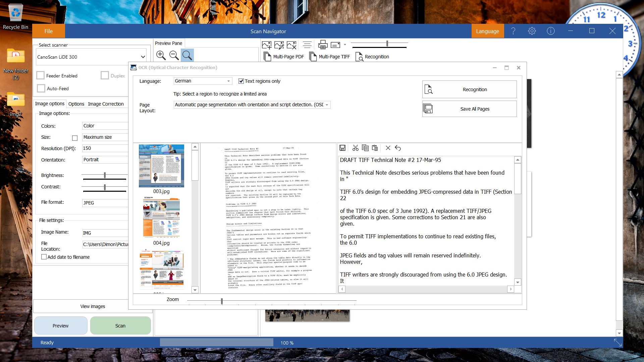644x362 pixels.
Task: Open the File menu
Action: tap(48, 31)
